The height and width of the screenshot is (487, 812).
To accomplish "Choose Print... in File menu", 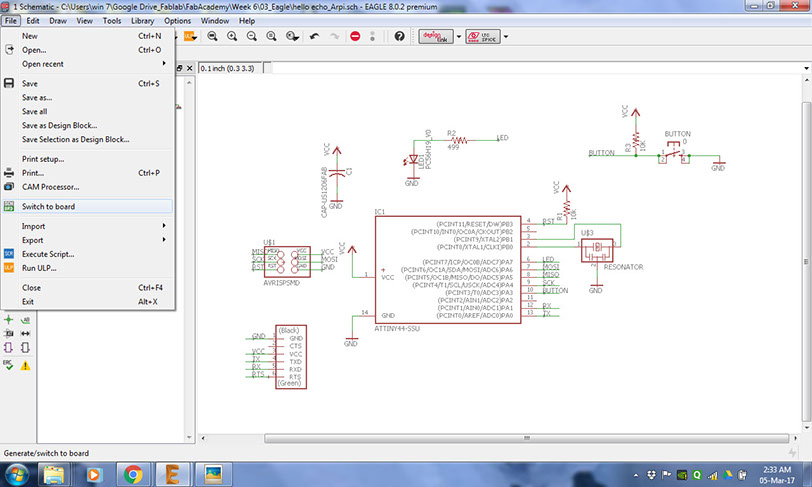I will [x=88, y=173].
